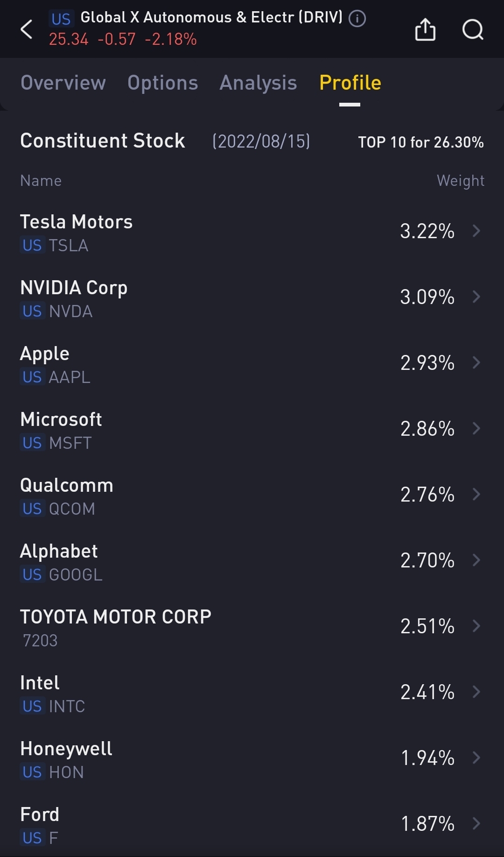Open the share icon

(425, 29)
